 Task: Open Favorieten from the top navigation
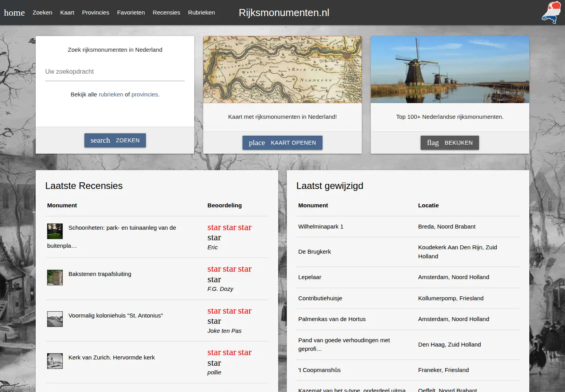131,13
